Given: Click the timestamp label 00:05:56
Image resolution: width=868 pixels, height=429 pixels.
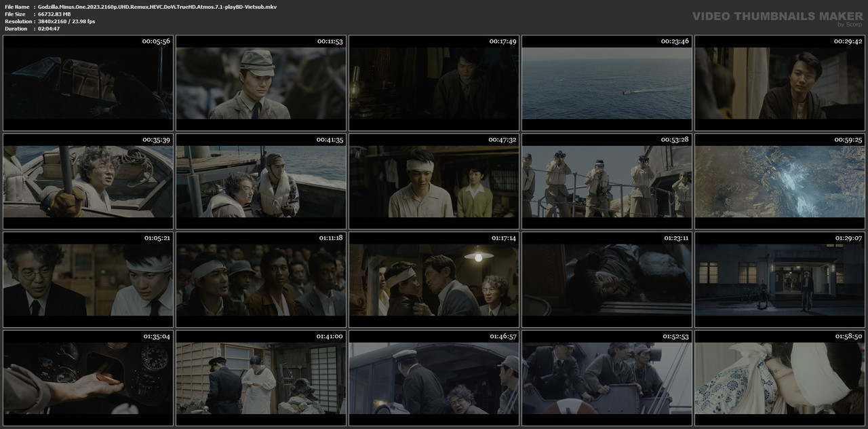Looking at the screenshot, I should pos(156,41).
